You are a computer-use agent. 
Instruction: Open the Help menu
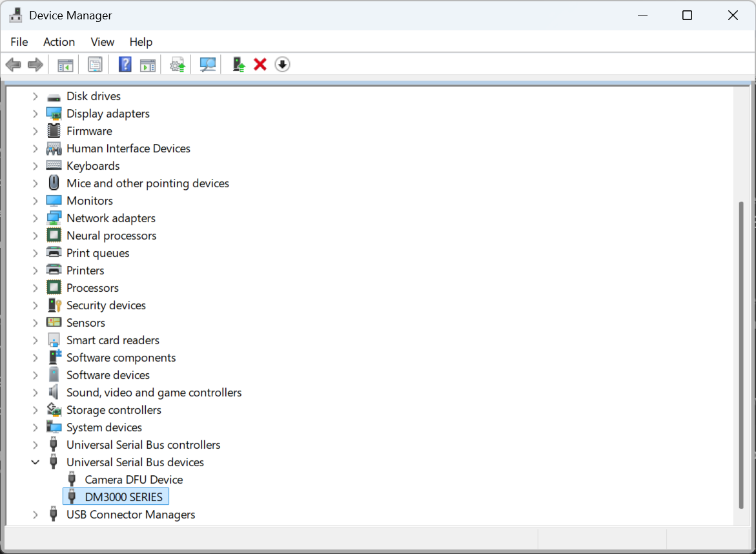pyautogui.click(x=141, y=42)
